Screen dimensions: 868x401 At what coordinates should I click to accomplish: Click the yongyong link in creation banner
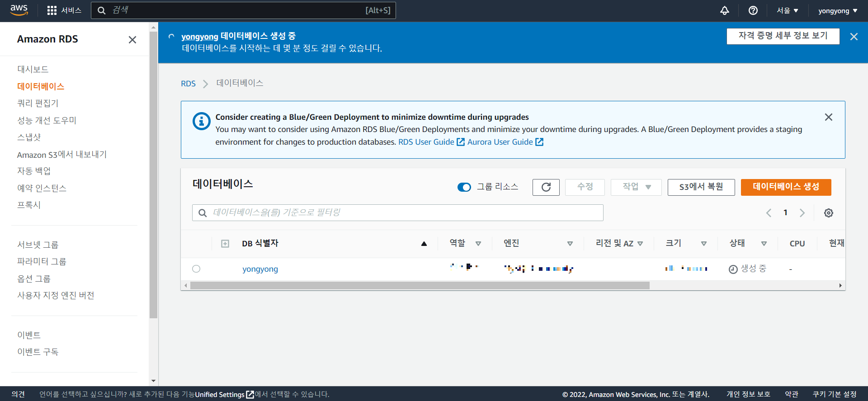199,36
